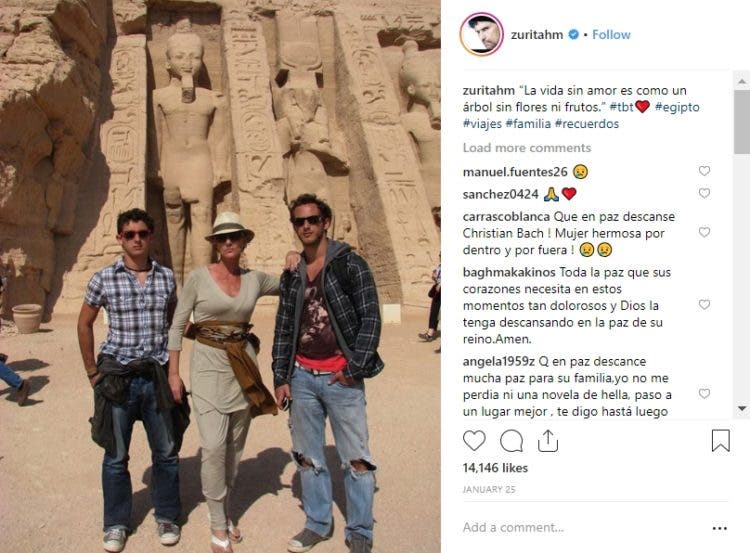The height and width of the screenshot is (553, 750).
Task: Expand Load more comments
Action: 527,148
